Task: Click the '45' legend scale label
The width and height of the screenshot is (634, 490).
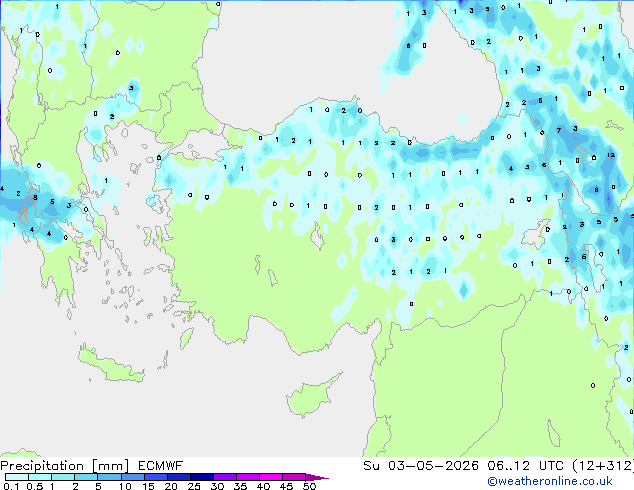Action: click(x=286, y=486)
